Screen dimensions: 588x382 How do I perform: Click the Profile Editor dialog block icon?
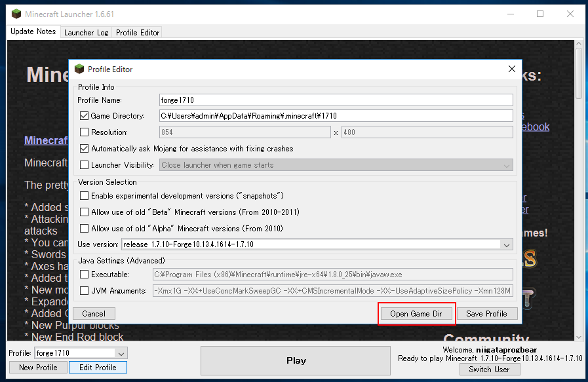pyautogui.click(x=79, y=69)
